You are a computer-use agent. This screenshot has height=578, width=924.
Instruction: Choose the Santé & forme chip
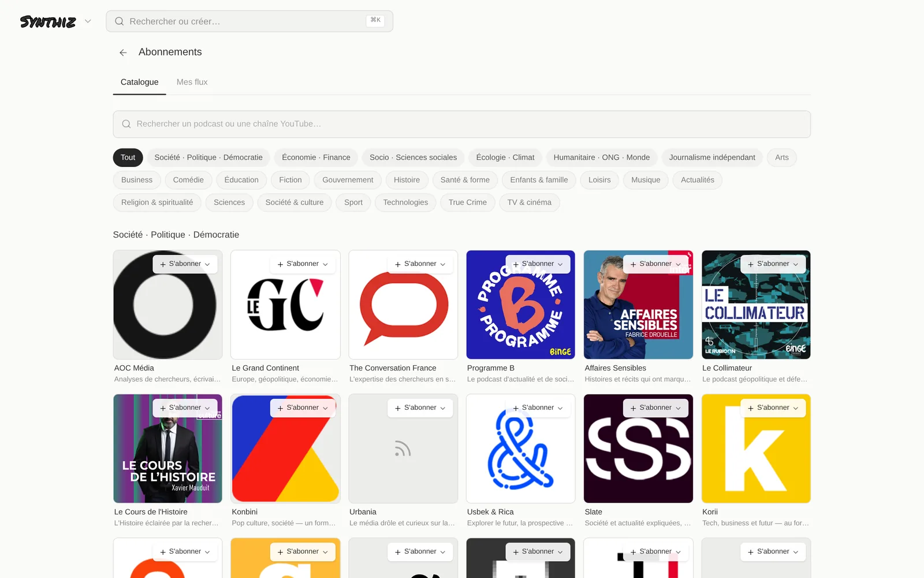click(465, 180)
